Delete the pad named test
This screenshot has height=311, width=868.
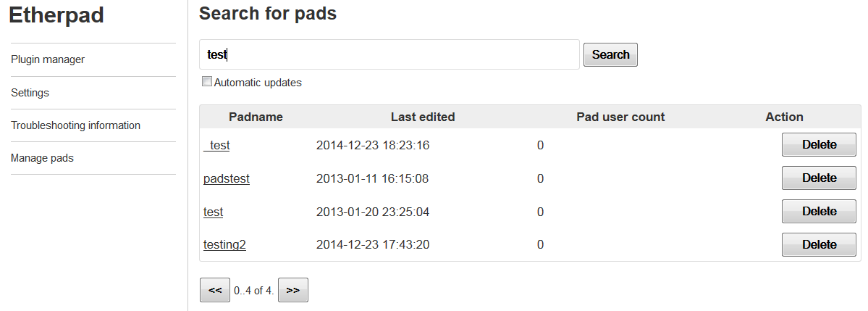(x=819, y=212)
